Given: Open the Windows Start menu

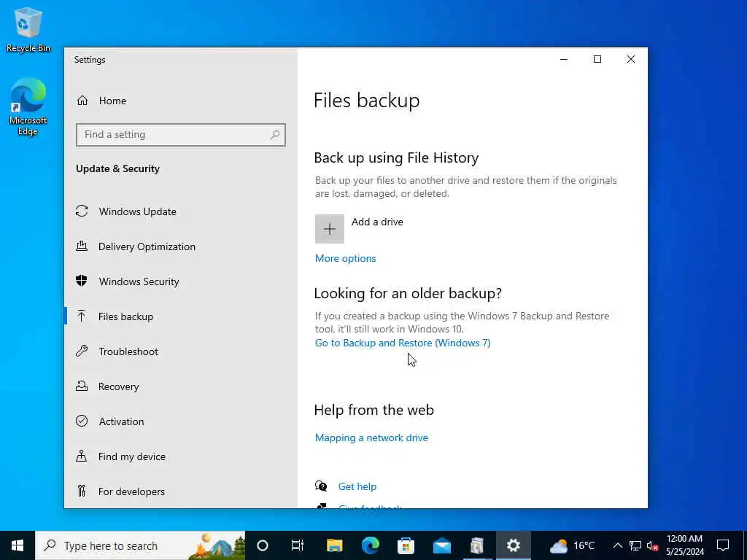Looking at the screenshot, I should coord(18,545).
